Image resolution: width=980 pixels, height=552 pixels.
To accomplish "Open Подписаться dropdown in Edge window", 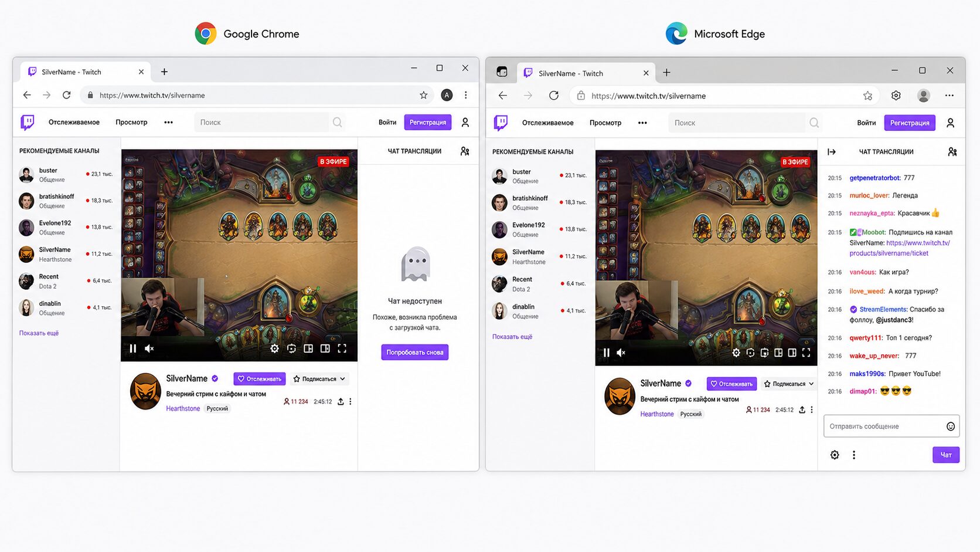I will pyautogui.click(x=789, y=384).
